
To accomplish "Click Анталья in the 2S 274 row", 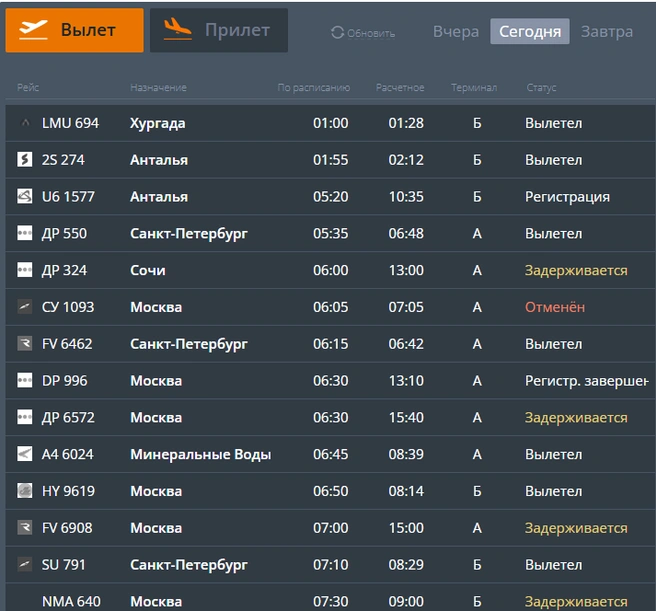I will coord(159,160).
